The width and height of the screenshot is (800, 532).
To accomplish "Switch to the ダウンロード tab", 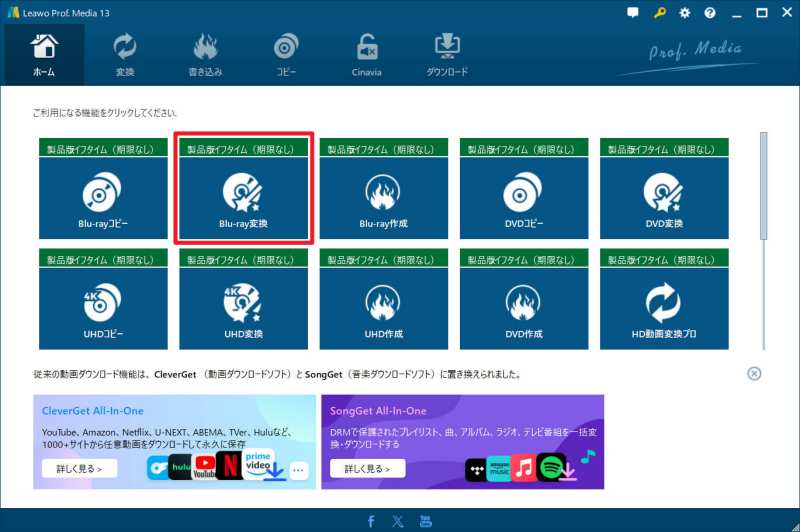I will 447,55.
